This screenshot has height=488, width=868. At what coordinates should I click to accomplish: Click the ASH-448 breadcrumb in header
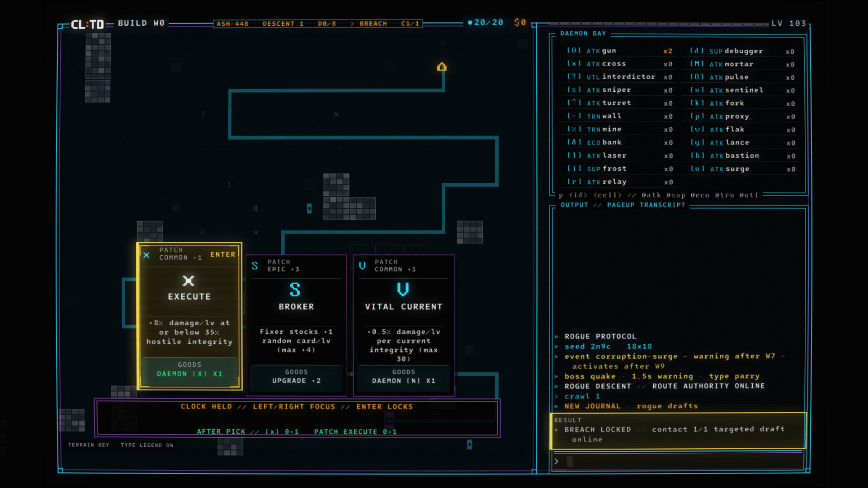point(232,23)
